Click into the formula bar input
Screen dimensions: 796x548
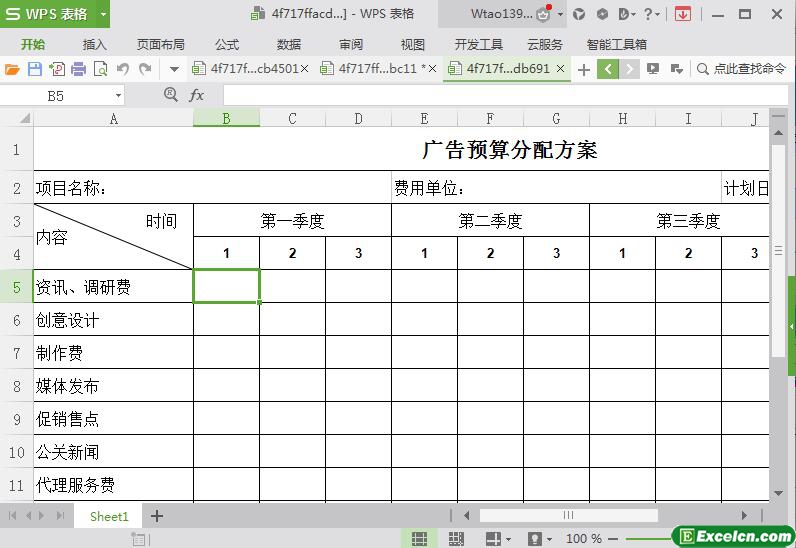pos(505,95)
